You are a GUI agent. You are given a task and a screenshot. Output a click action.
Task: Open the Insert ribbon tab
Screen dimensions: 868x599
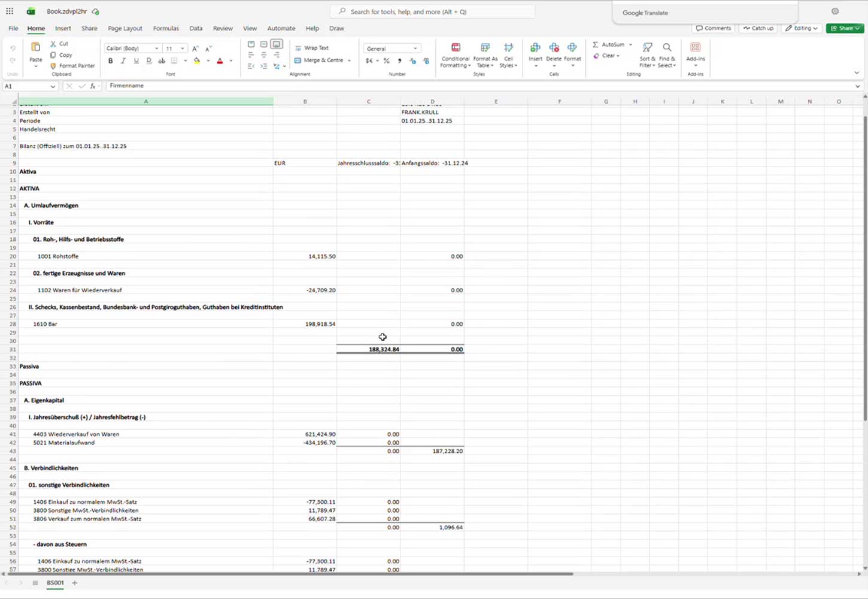point(63,28)
